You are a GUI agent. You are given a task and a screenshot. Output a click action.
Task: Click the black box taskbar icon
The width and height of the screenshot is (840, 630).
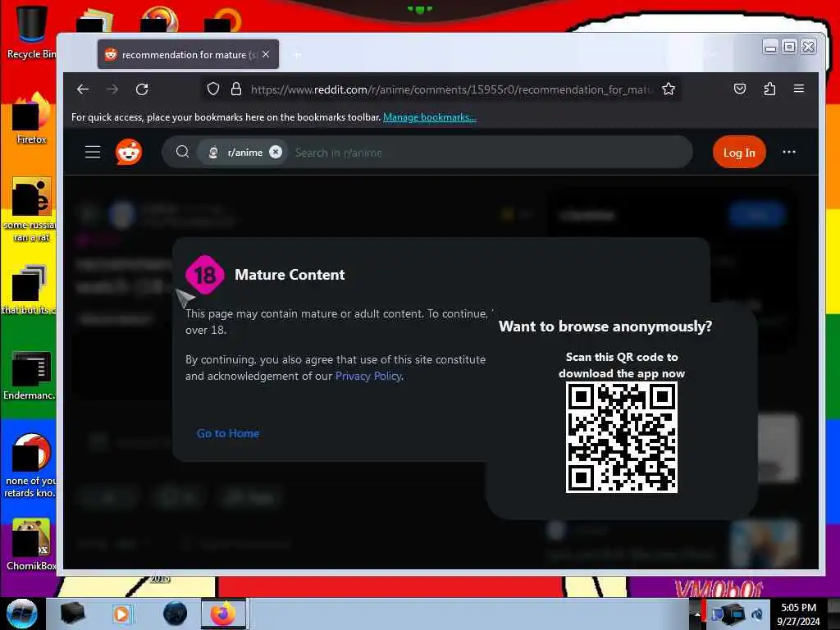coord(72,614)
